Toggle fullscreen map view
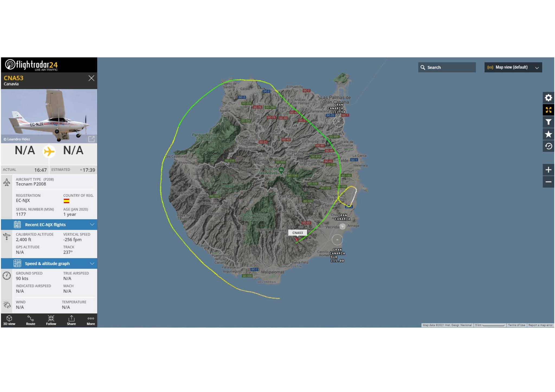The height and width of the screenshot is (392, 555). 548,110
